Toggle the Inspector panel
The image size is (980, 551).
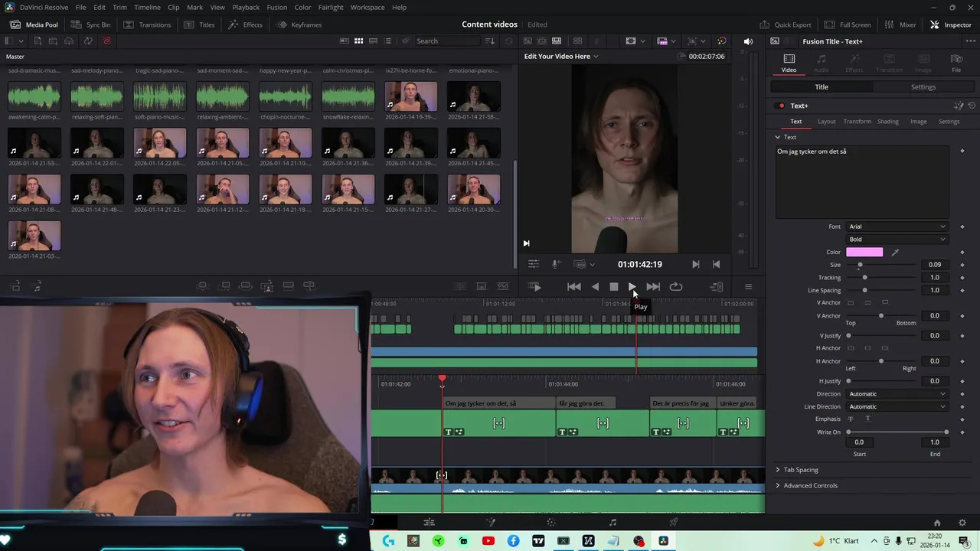click(950, 24)
